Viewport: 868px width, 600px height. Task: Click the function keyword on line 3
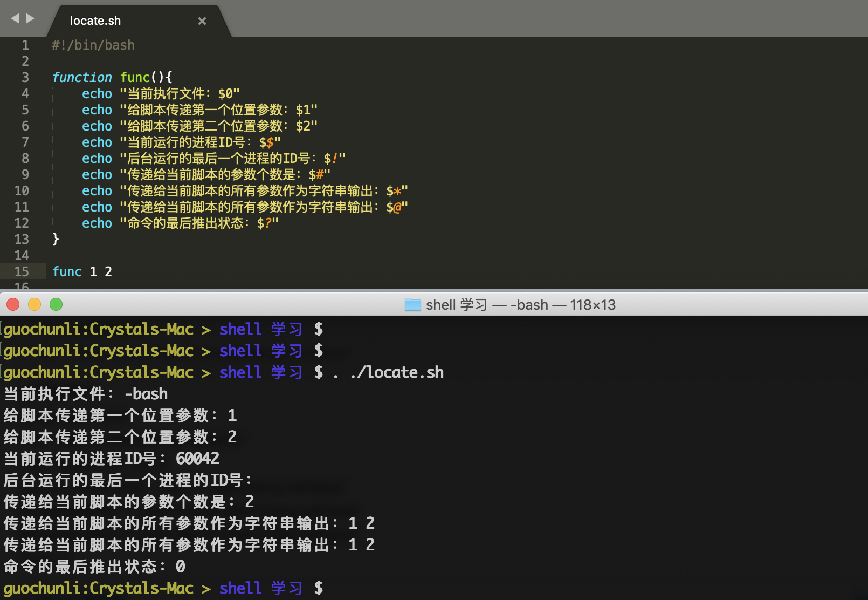[x=82, y=77]
